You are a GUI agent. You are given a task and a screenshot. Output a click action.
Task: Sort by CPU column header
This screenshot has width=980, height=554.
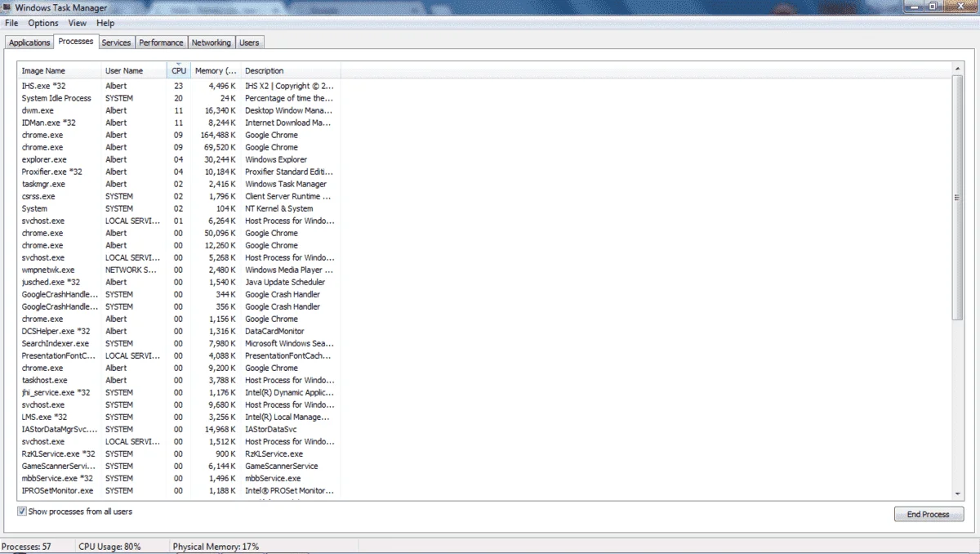point(179,70)
